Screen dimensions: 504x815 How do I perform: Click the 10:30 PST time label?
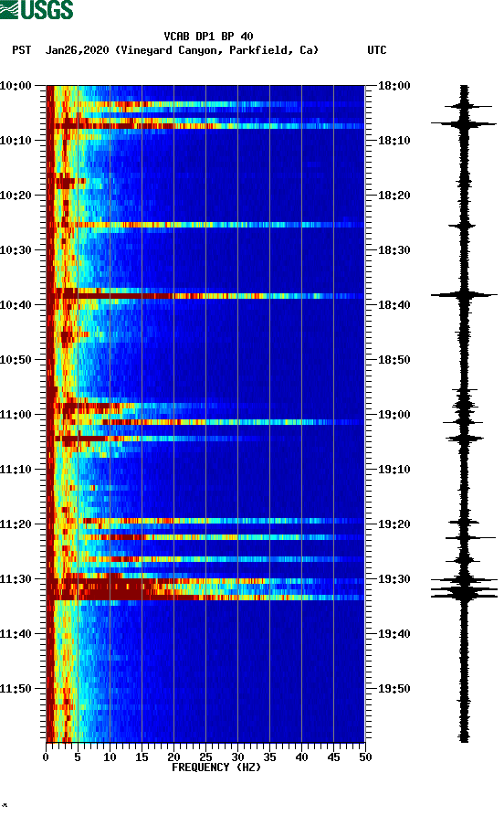click(16, 250)
